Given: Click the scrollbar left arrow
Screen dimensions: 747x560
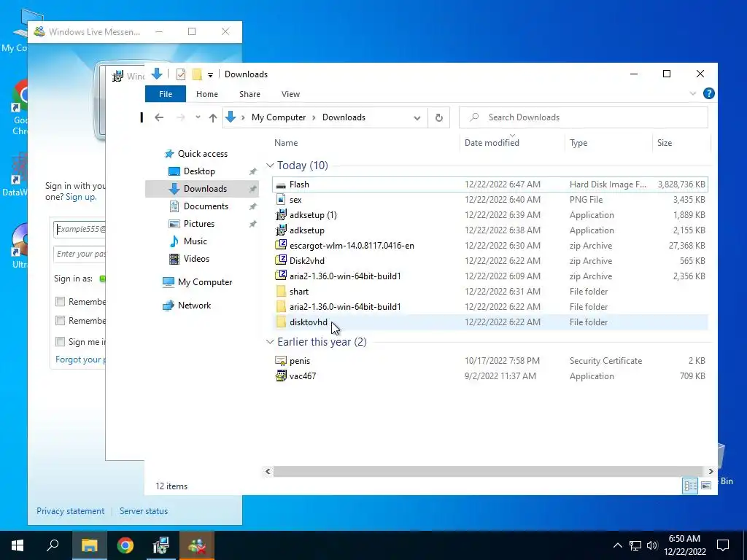Looking at the screenshot, I should pos(268,471).
